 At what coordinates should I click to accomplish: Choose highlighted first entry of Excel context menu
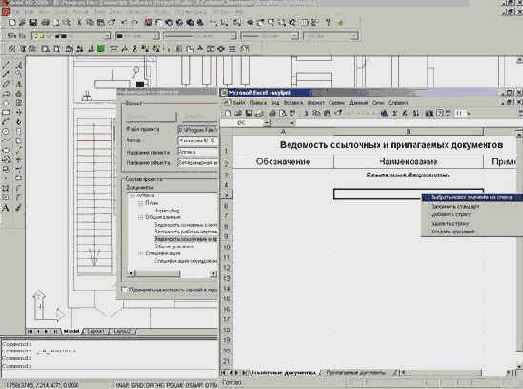click(472, 198)
